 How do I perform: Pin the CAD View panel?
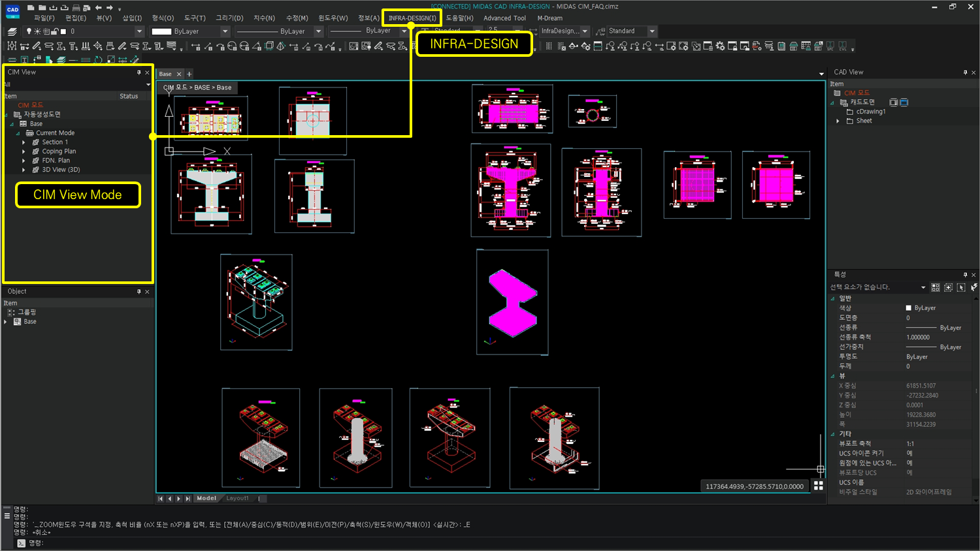tap(965, 72)
